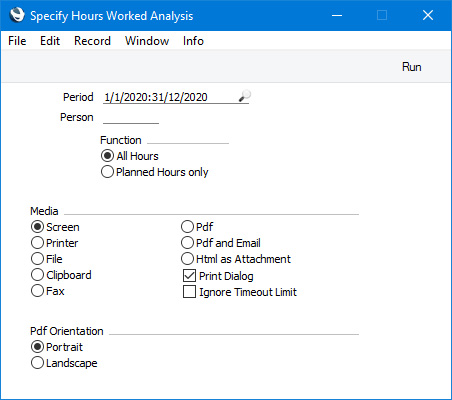
Task: Click the Period field search magnifier icon
Action: click(244, 96)
